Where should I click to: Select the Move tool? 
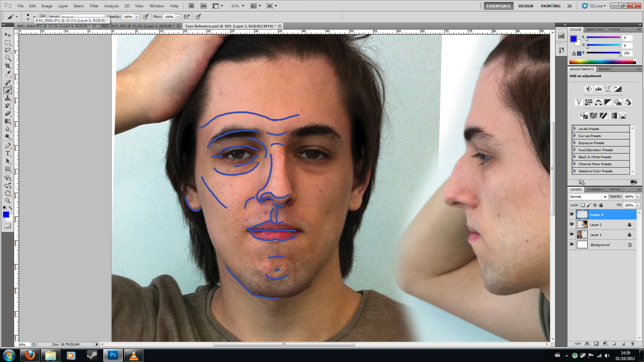[x=8, y=35]
